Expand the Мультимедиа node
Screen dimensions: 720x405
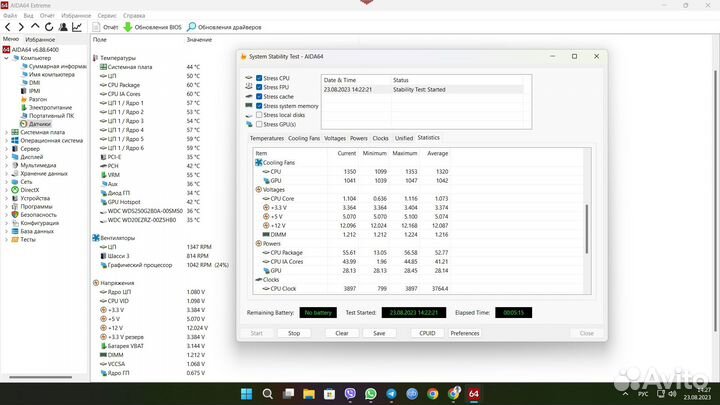pos(6,165)
